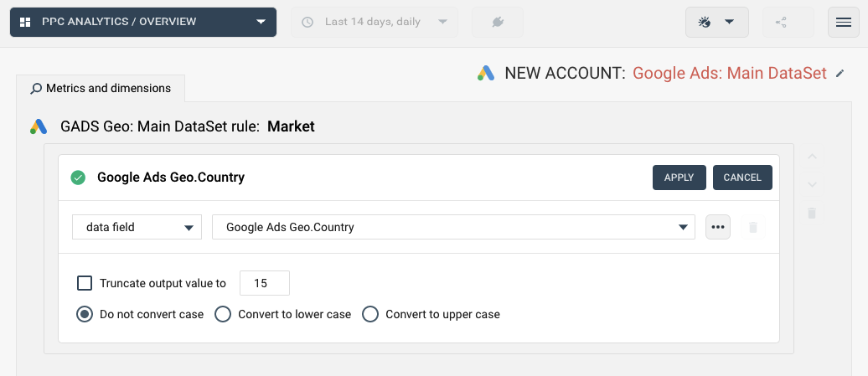Image resolution: width=868 pixels, height=376 pixels.
Task: Move rule up with chevron arrow
Action: click(x=812, y=157)
